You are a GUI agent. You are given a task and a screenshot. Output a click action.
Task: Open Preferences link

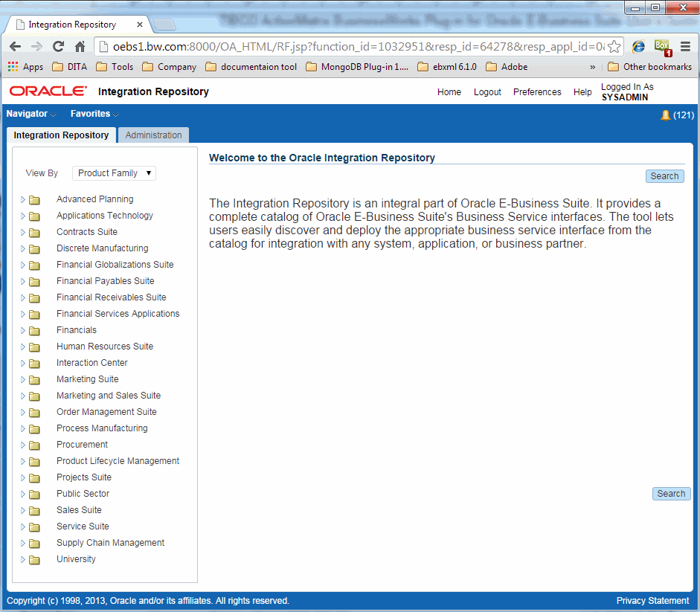coord(537,92)
